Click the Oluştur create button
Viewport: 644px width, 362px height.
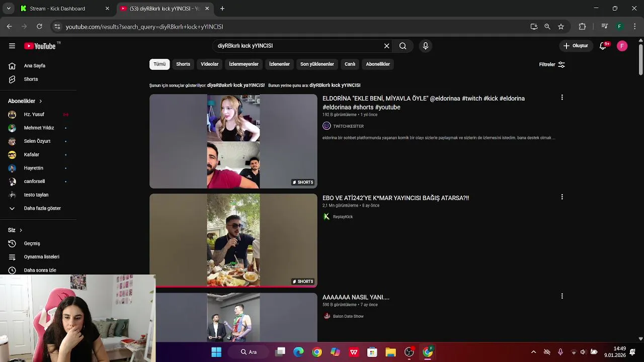pos(576,46)
